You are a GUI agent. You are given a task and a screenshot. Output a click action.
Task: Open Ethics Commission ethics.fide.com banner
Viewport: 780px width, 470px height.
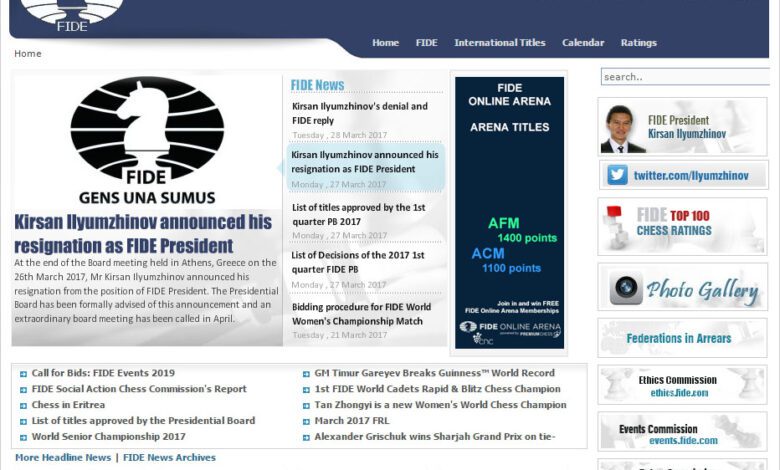[x=682, y=385]
